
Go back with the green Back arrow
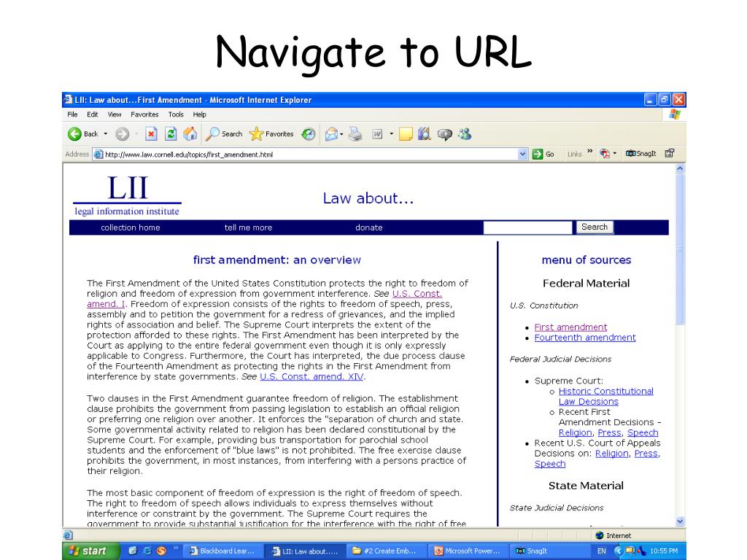[83, 134]
